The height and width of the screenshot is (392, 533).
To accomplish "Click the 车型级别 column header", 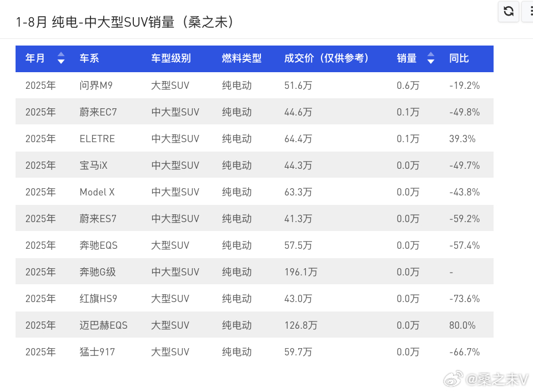I will [171, 58].
